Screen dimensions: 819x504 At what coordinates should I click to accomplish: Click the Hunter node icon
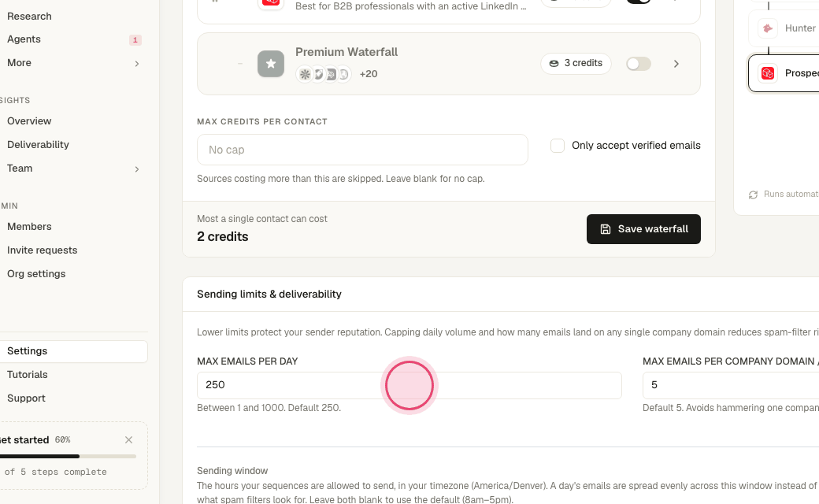[768, 28]
